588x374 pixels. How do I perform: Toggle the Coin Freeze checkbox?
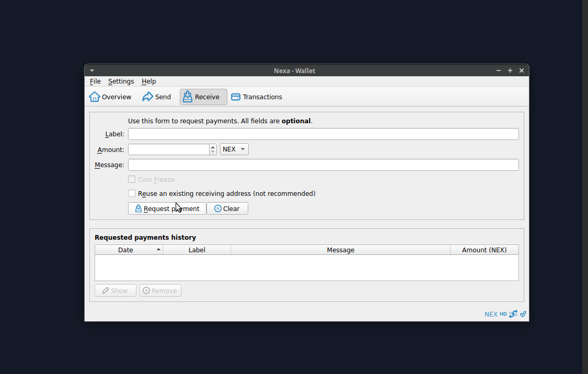(x=132, y=180)
